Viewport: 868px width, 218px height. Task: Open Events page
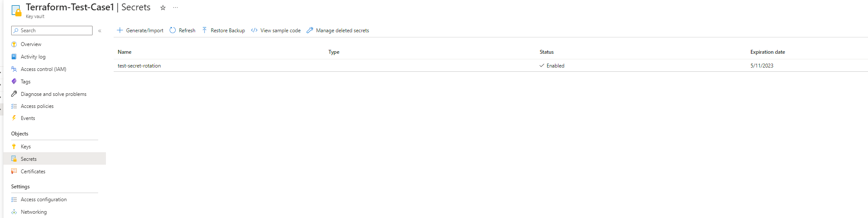click(28, 118)
